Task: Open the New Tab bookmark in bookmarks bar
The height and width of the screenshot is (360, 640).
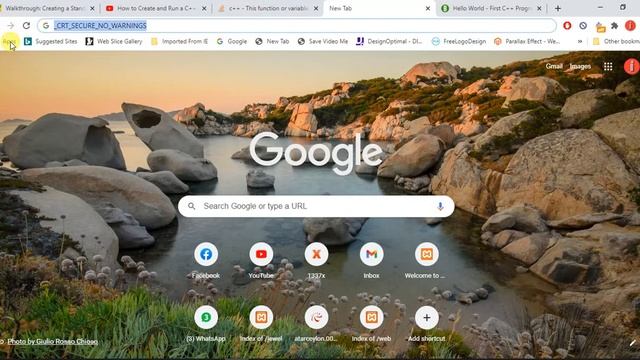Action: tap(272, 42)
